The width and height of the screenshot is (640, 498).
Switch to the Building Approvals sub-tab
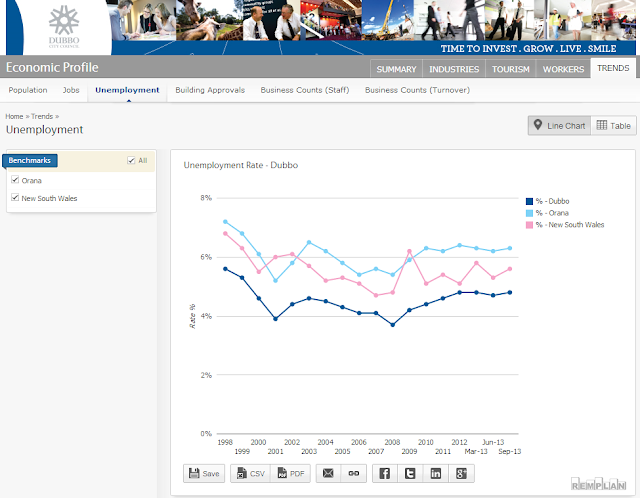pyautogui.click(x=210, y=90)
